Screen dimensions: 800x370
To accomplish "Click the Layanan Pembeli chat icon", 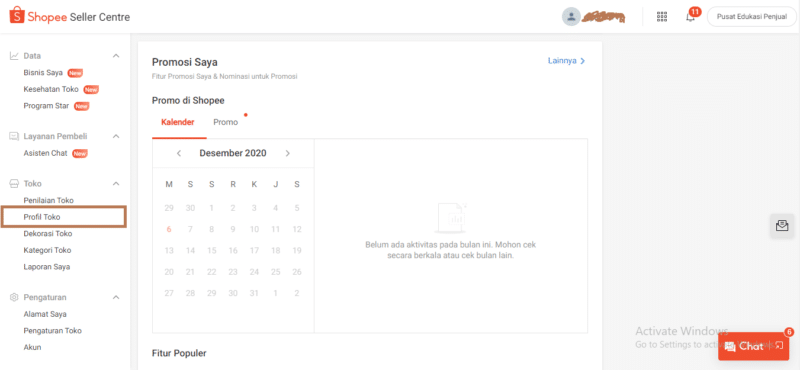I will [x=14, y=136].
